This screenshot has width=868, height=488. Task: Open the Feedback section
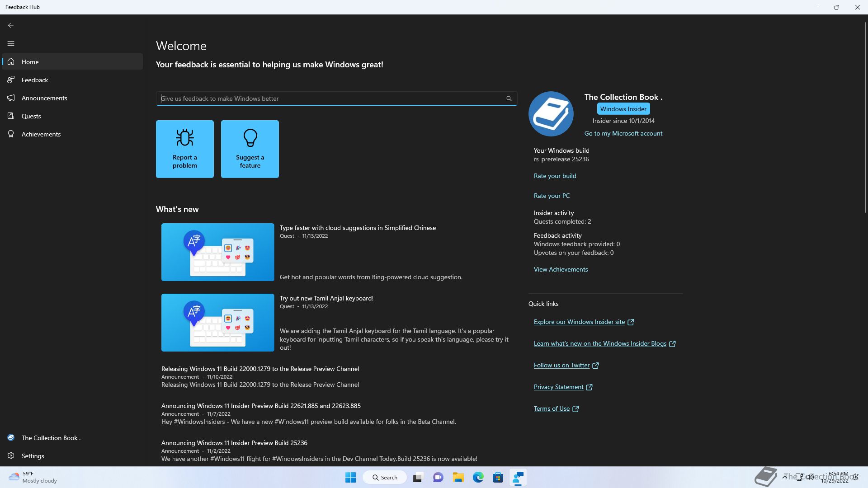point(72,80)
